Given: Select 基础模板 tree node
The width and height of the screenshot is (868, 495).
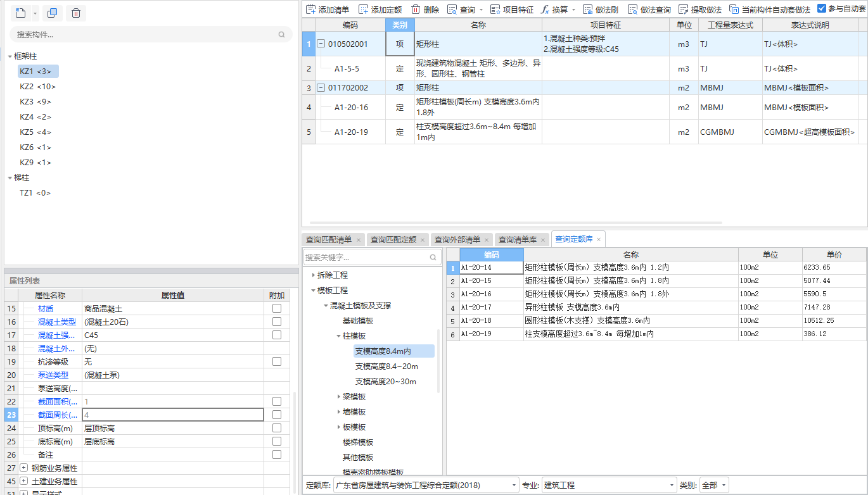Looking at the screenshot, I should (x=358, y=321).
